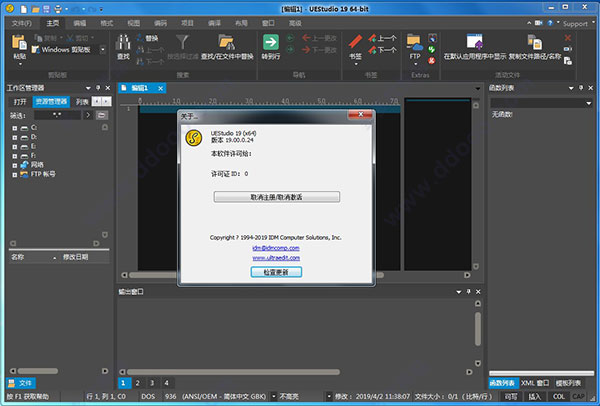
Task: Click the 筛选 filter input field
Action: [57, 115]
